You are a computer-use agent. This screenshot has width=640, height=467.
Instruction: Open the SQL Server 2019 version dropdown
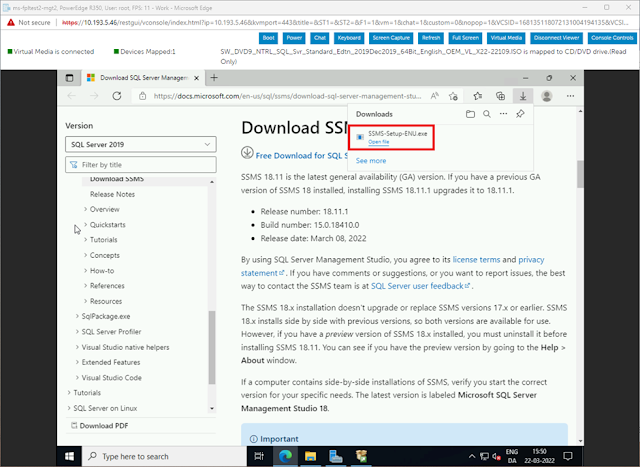point(140,144)
